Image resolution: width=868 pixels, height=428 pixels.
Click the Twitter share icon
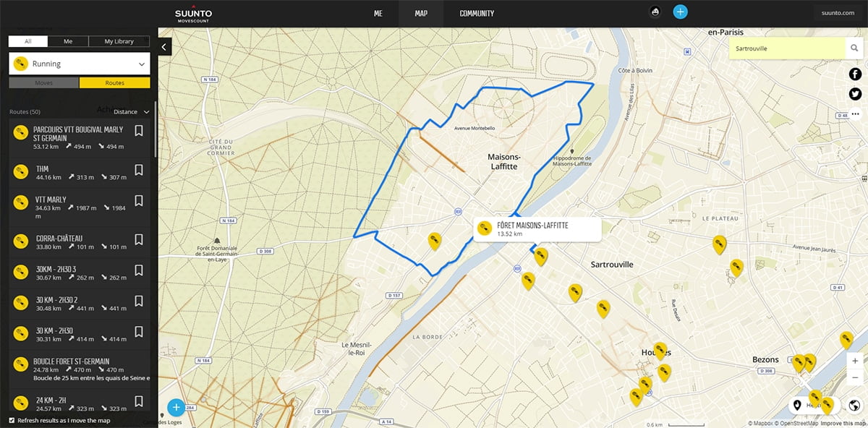pos(855,94)
